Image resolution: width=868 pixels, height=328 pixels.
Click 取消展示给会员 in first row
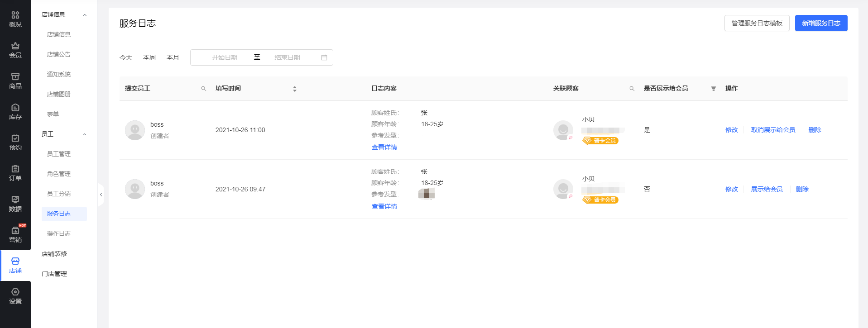pos(772,130)
